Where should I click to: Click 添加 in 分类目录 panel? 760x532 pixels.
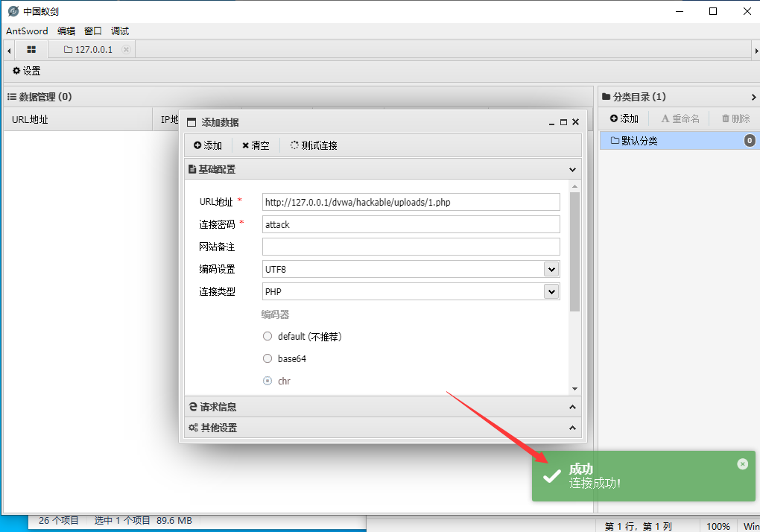pos(624,118)
